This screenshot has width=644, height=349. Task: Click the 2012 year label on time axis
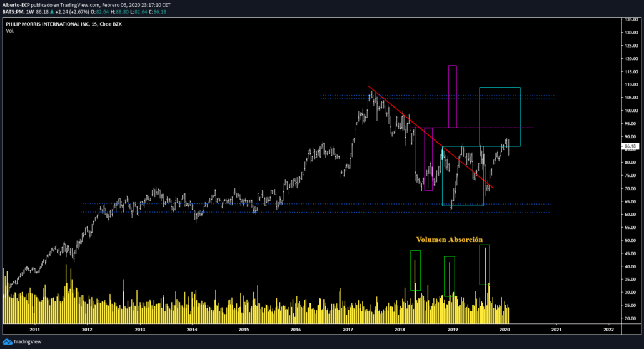coord(87,330)
